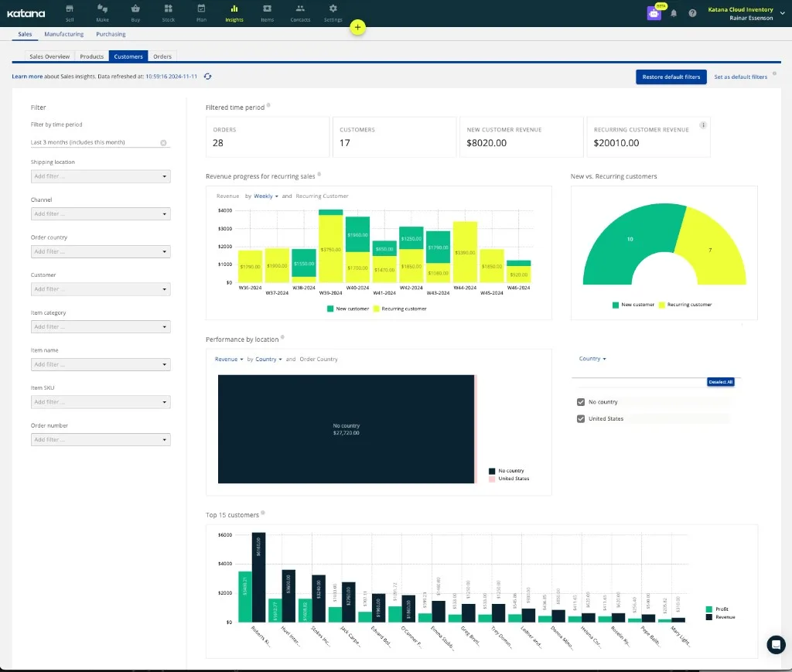Toggle New customer legend under gauge chart
The height and width of the screenshot is (672, 792).
coord(633,305)
